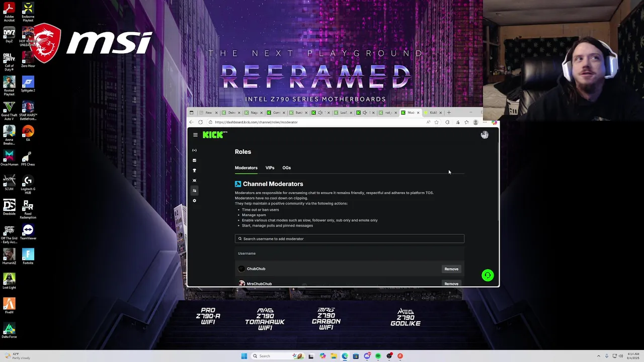Switch to the VIPs tab

click(x=270, y=168)
